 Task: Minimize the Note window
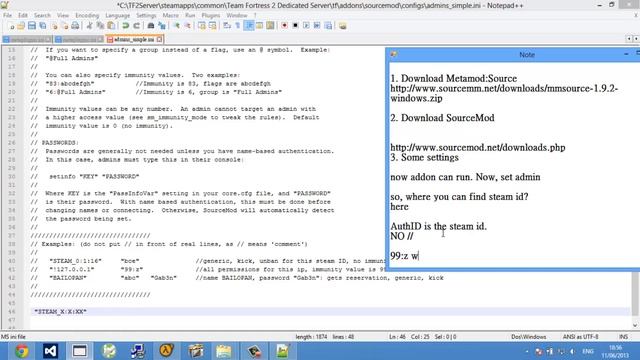coord(626,54)
